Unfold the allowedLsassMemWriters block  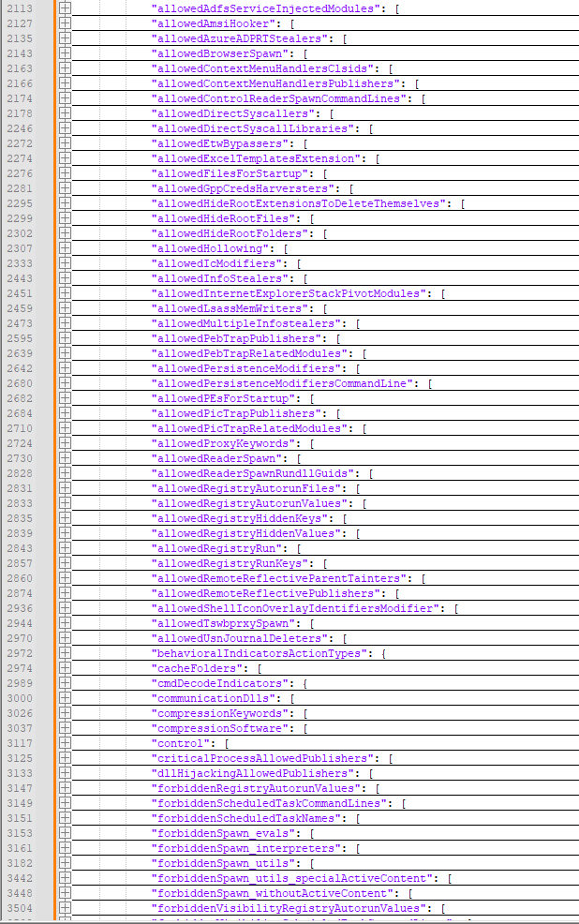(65, 308)
